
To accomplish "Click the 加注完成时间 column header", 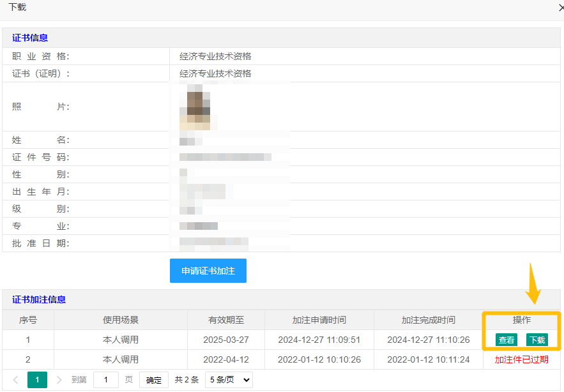I will [x=428, y=320].
